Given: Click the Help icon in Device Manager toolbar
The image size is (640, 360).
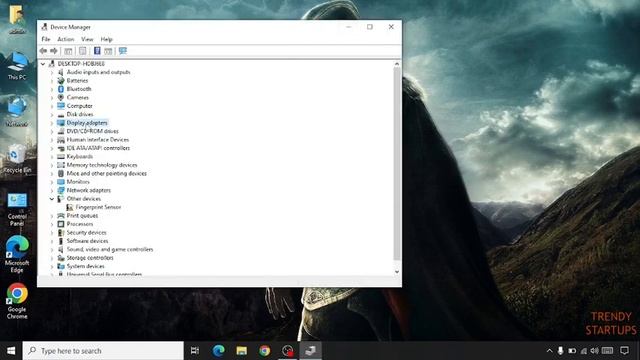Looking at the screenshot, I should click(x=97, y=51).
